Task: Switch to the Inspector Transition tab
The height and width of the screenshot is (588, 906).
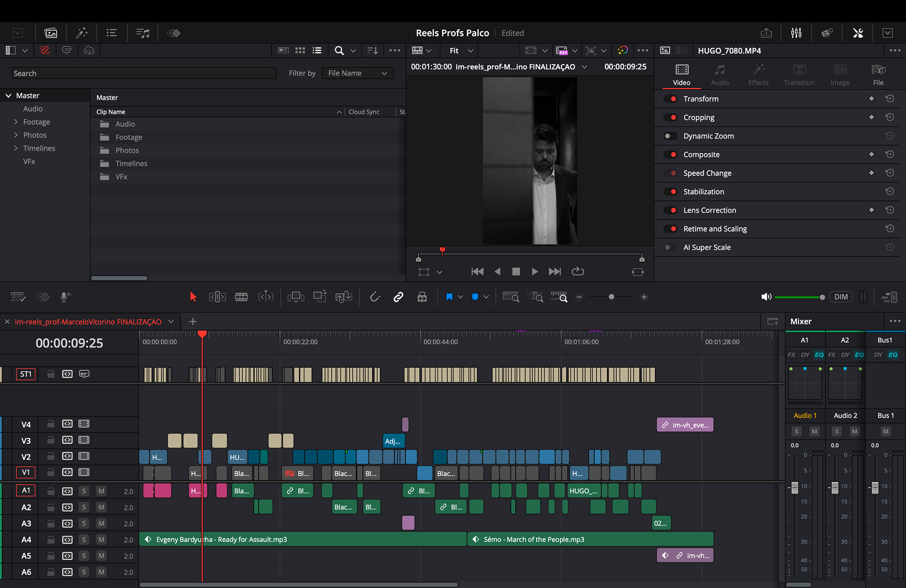Action: (x=799, y=75)
